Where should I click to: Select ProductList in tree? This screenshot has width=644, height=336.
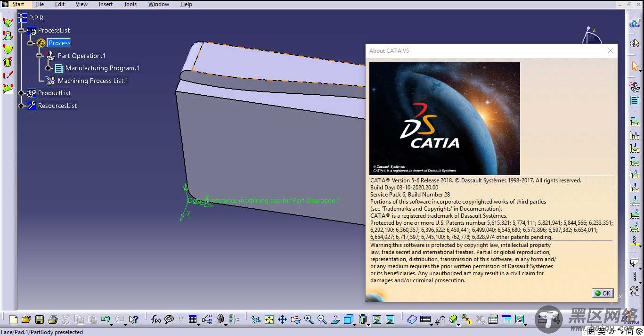tap(54, 93)
